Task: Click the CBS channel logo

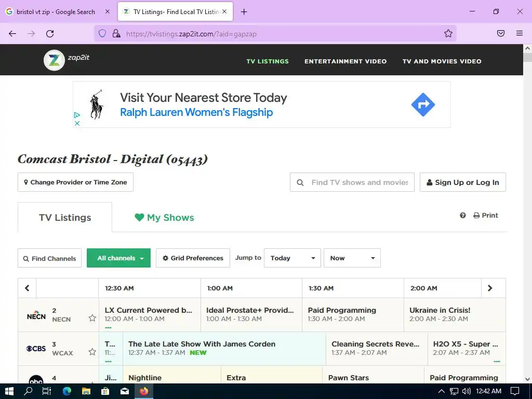Action: click(x=36, y=349)
